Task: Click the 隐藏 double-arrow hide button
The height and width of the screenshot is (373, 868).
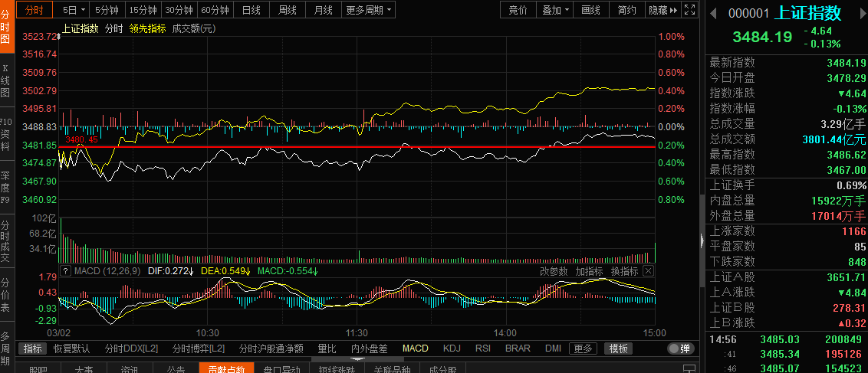Action: 663,10
